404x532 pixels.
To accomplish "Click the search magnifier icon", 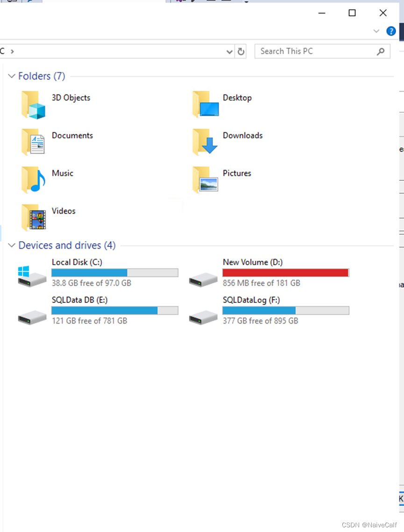I will 380,51.
